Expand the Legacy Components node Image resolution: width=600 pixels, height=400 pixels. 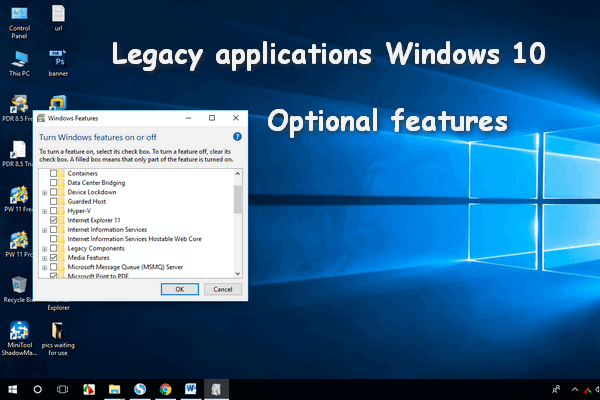point(44,249)
